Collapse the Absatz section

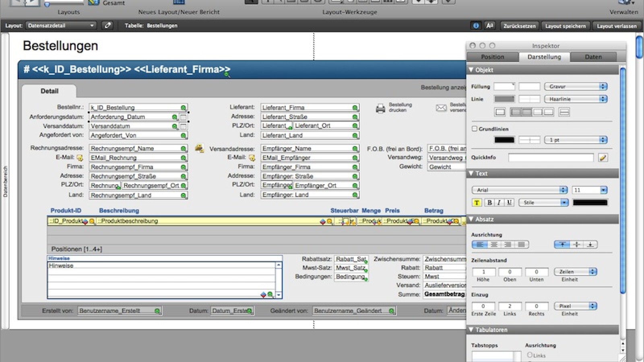(471, 219)
